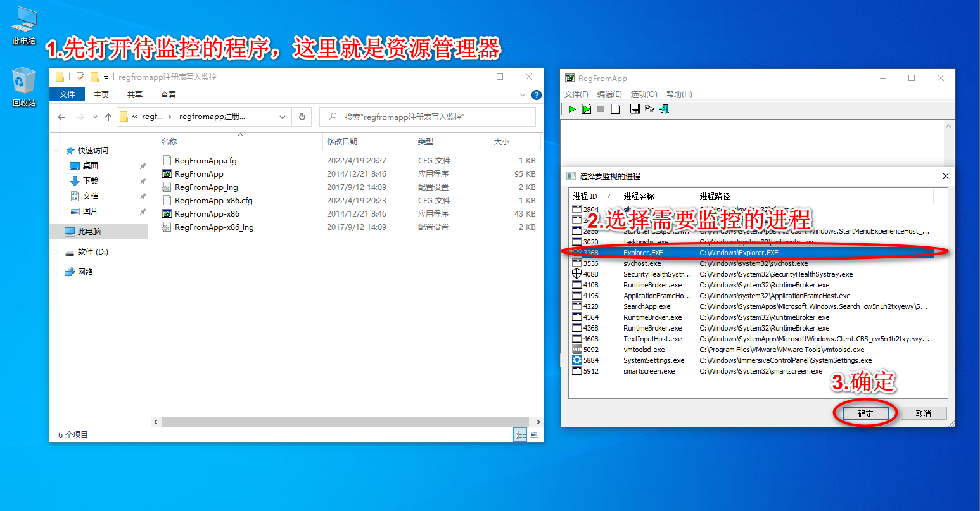This screenshot has width=980, height=511.
Task: Close the 选择要监视的进程 dialog
Action: [945, 176]
